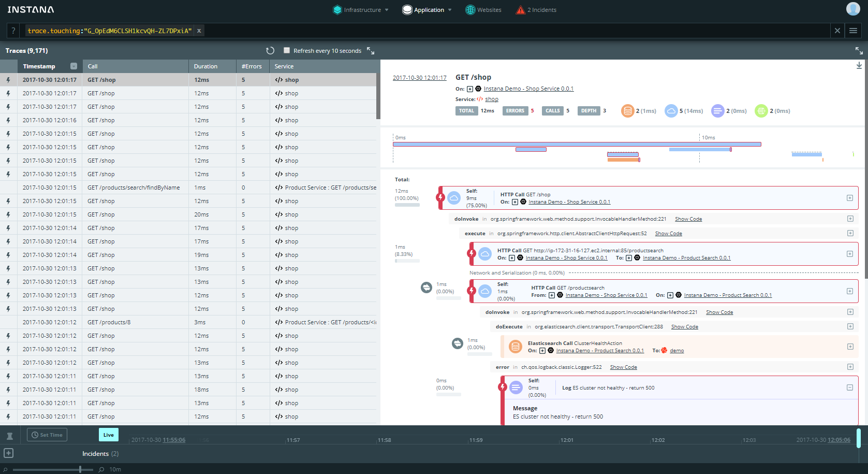Download the trace with the download icon
The height and width of the screenshot is (474, 868).
click(859, 66)
